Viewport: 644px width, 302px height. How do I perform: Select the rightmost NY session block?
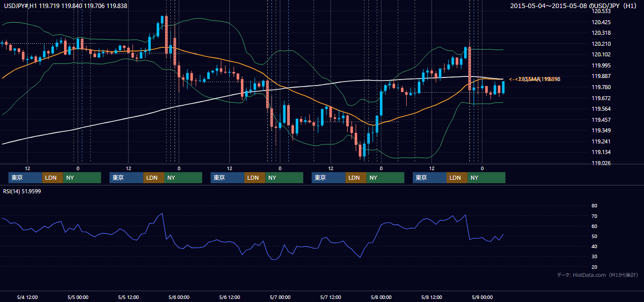[486, 178]
